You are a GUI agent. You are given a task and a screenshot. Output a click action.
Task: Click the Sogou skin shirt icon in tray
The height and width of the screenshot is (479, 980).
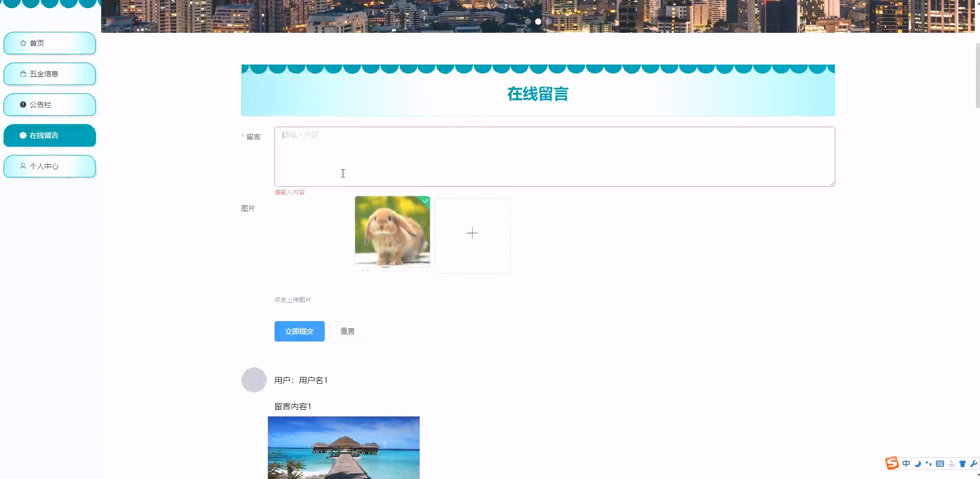click(x=963, y=463)
